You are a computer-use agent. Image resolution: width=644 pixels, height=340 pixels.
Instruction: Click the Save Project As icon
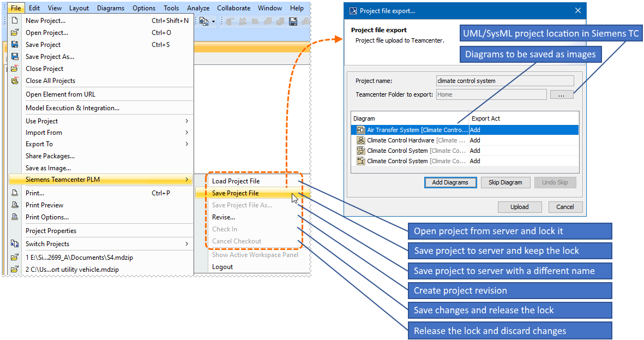(x=15, y=56)
